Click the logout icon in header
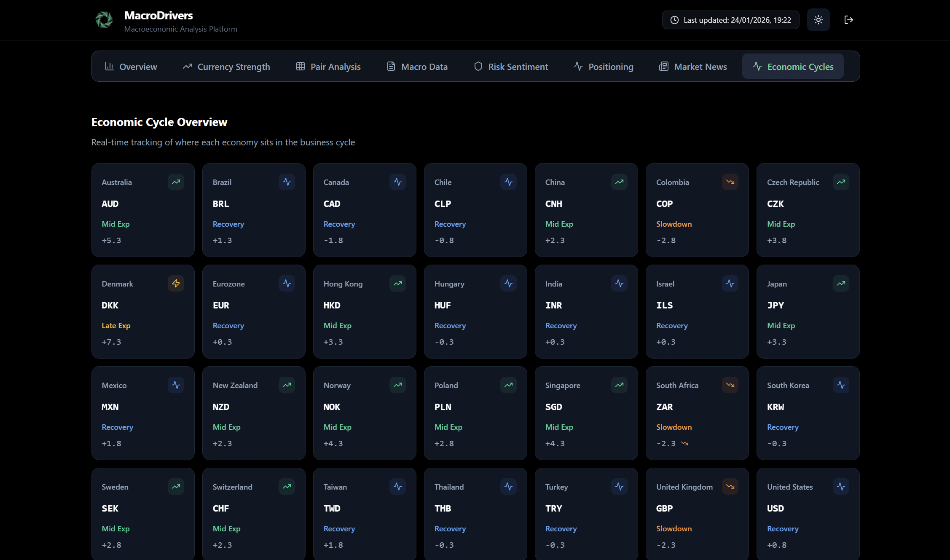Image resolution: width=950 pixels, height=560 pixels. (848, 20)
